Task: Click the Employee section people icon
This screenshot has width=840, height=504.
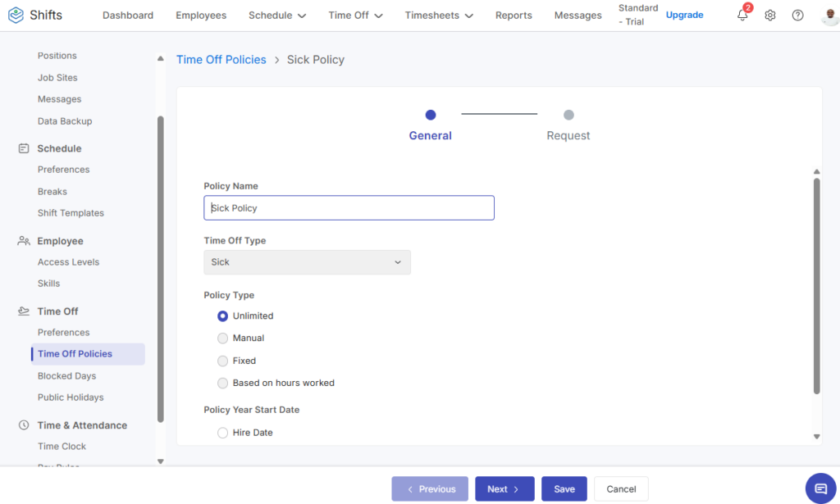Action: [24, 241]
